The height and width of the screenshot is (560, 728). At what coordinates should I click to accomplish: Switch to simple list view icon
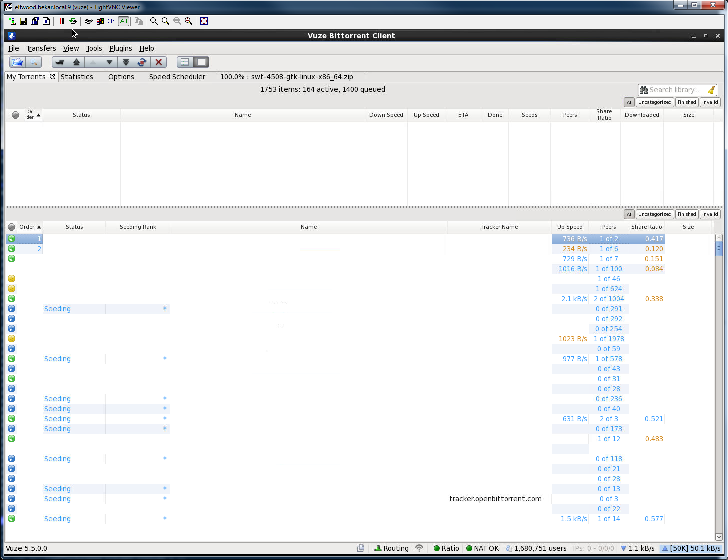click(x=185, y=62)
